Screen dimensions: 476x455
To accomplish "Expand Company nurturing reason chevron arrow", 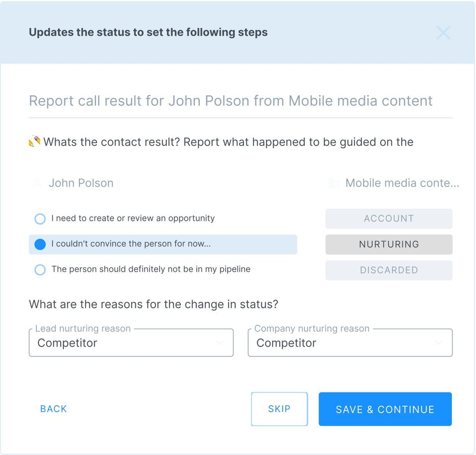I will pos(438,343).
